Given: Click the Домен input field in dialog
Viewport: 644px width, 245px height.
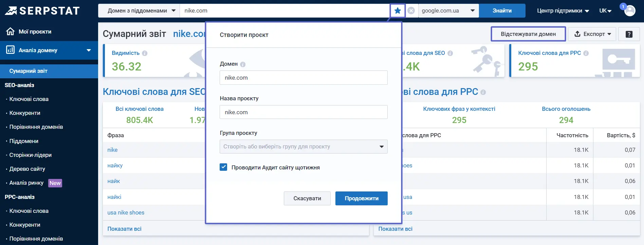Looking at the screenshot, I should [303, 78].
